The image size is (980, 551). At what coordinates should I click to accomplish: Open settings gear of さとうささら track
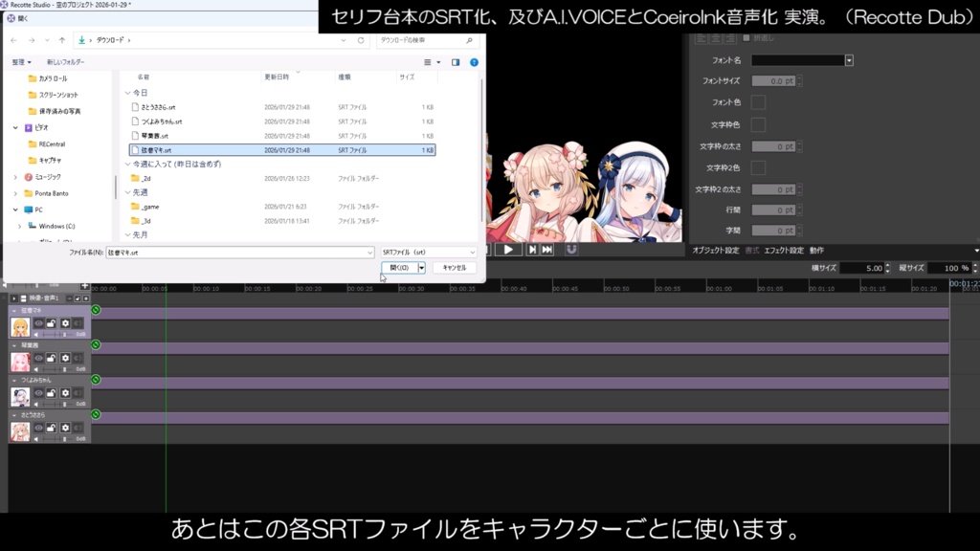tap(65, 428)
